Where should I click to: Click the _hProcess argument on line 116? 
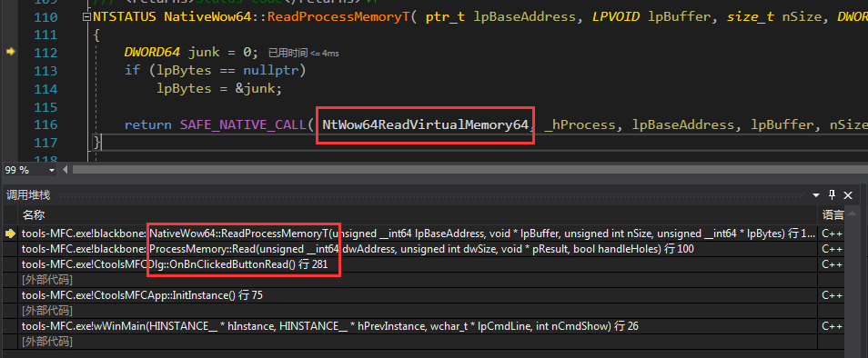tap(580, 124)
